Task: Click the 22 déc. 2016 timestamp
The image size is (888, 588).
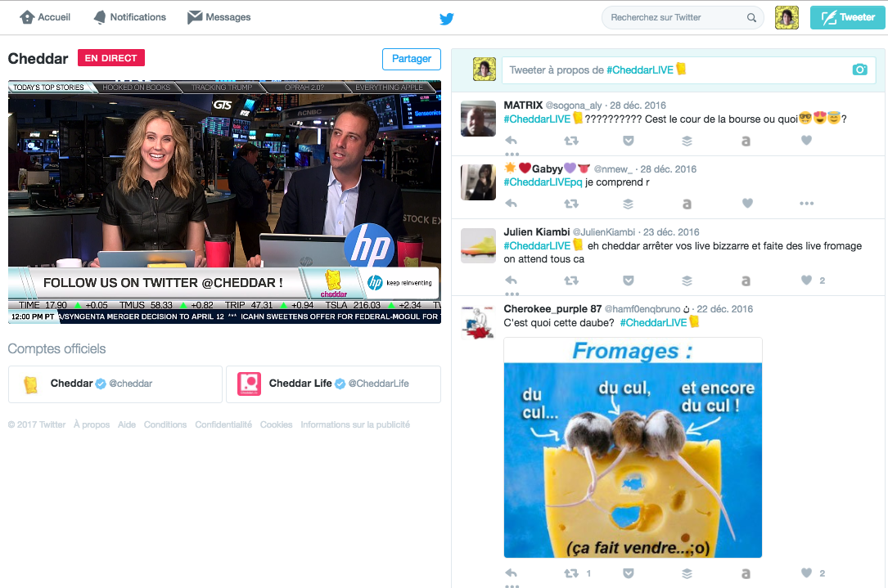Action: [x=725, y=309]
